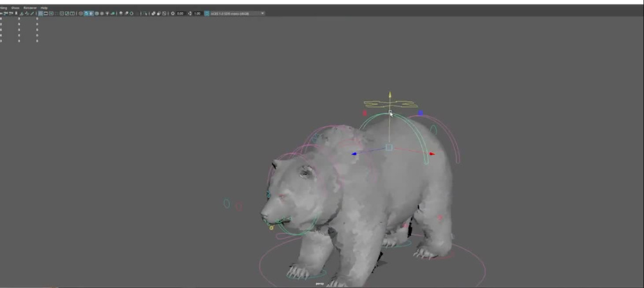The height and width of the screenshot is (288, 644).
Task: Click the gamma reset icon
Action: [x=190, y=13]
